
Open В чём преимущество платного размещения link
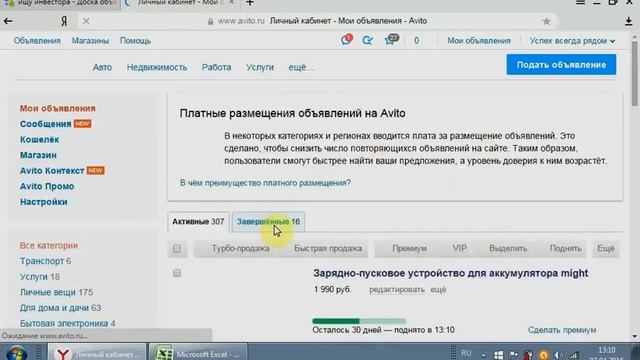pyautogui.click(x=265, y=183)
